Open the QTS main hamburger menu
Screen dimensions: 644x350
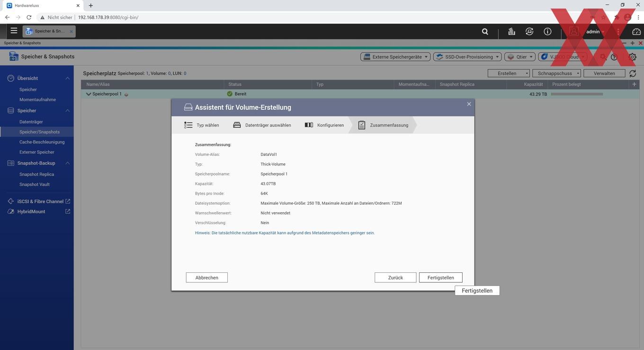(14, 31)
